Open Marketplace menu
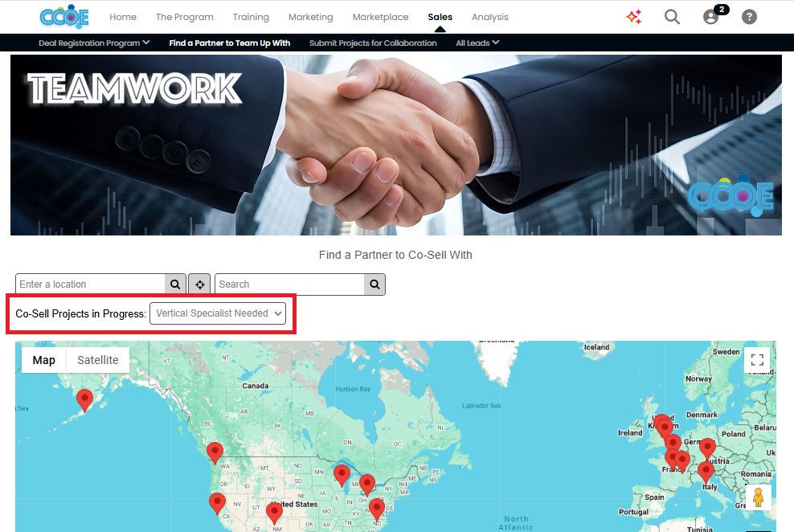This screenshot has width=794, height=532. click(x=380, y=17)
